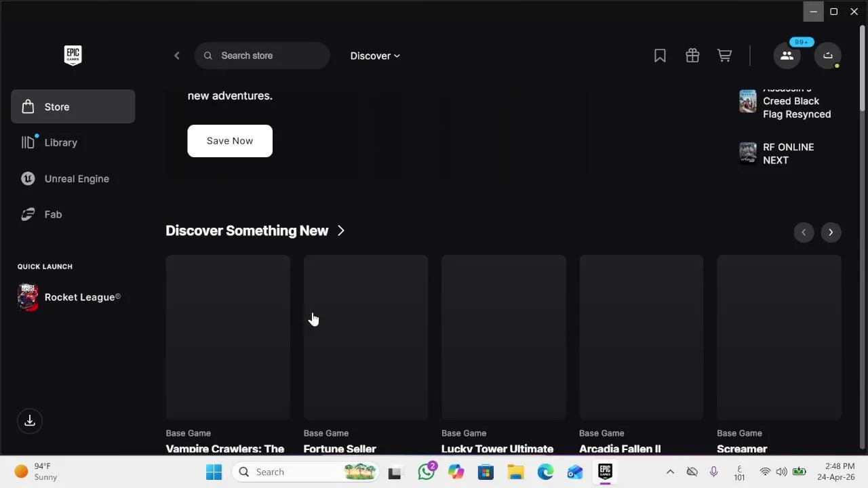Screen dimensions: 868x488
Task: Click the Epic Games logo
Action: pos(73,56)
